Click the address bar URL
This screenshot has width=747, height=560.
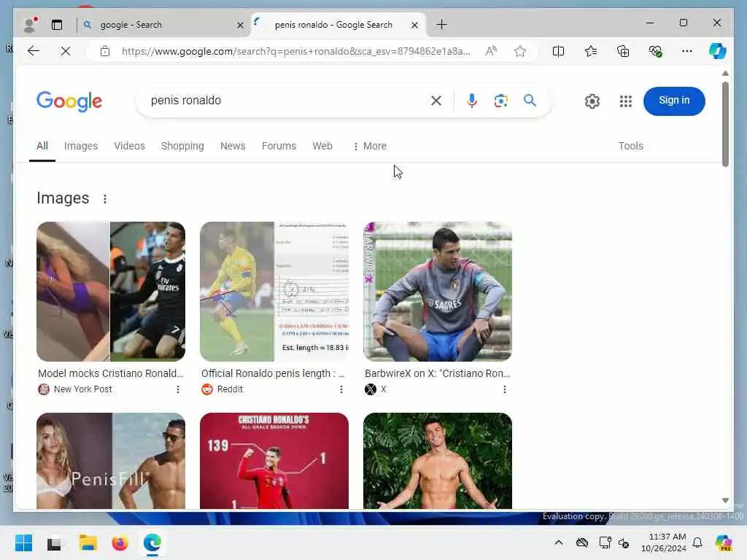pyautogui.click(x=296, y=51)
